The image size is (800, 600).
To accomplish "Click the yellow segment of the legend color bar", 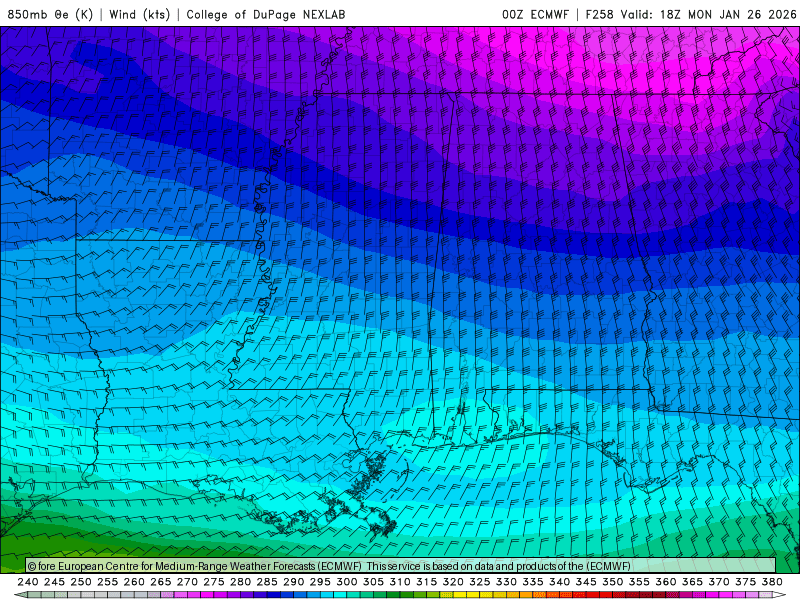I will coord(460,595).
